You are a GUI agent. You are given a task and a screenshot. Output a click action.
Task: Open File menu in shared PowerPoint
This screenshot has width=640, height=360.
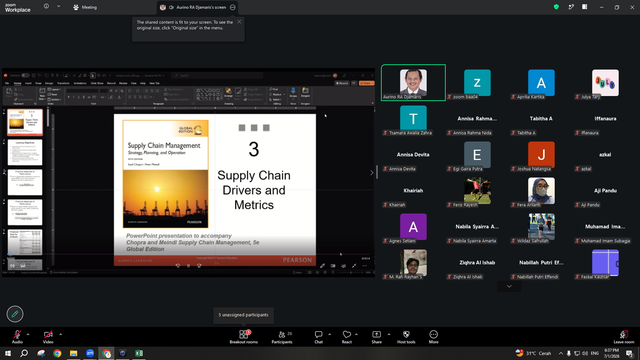[7, 83]
